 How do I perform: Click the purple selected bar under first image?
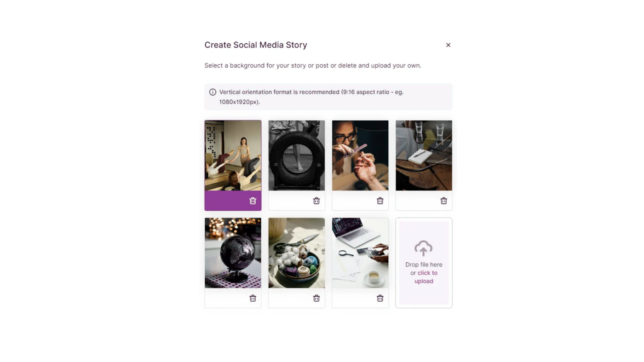point(233,201)
